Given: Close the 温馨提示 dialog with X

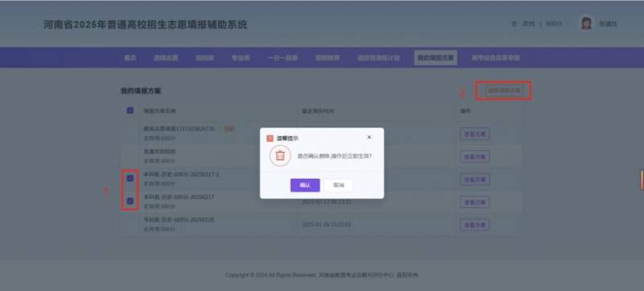Looking at the screenshot, I should click(x=369, y=137).
